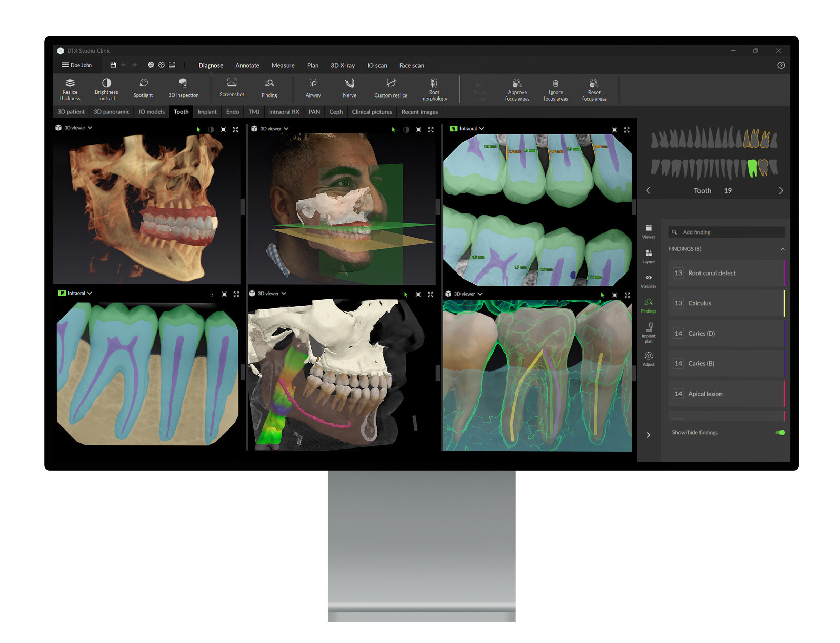This screenshot has height=643, width=840.
Task: Take a Screenshot with the toolbar tool
Action: pos(232,89)
